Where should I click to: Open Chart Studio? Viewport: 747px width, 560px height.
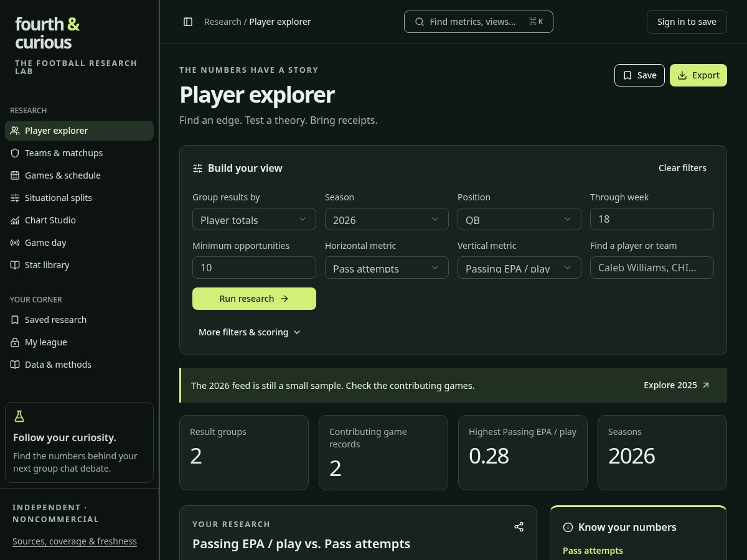click(79, 220)
